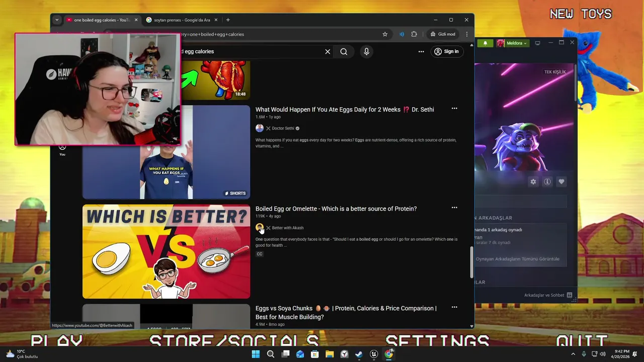644x362 pixels.
Task: Click the YouTube page scrollbar thumb
Action: pos(471,262)
